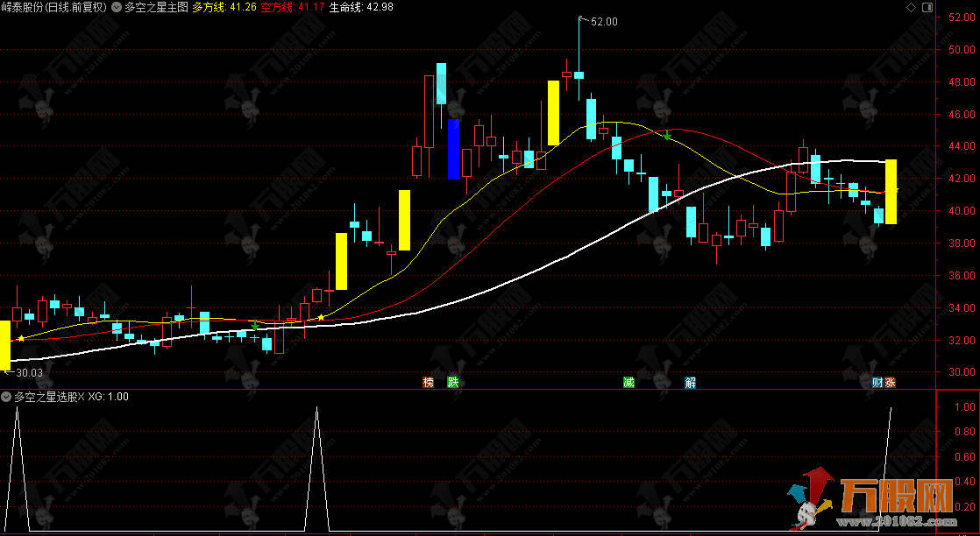Click the 嵘泰股份 (日线.前复权) chart title

tap(54, 7)
